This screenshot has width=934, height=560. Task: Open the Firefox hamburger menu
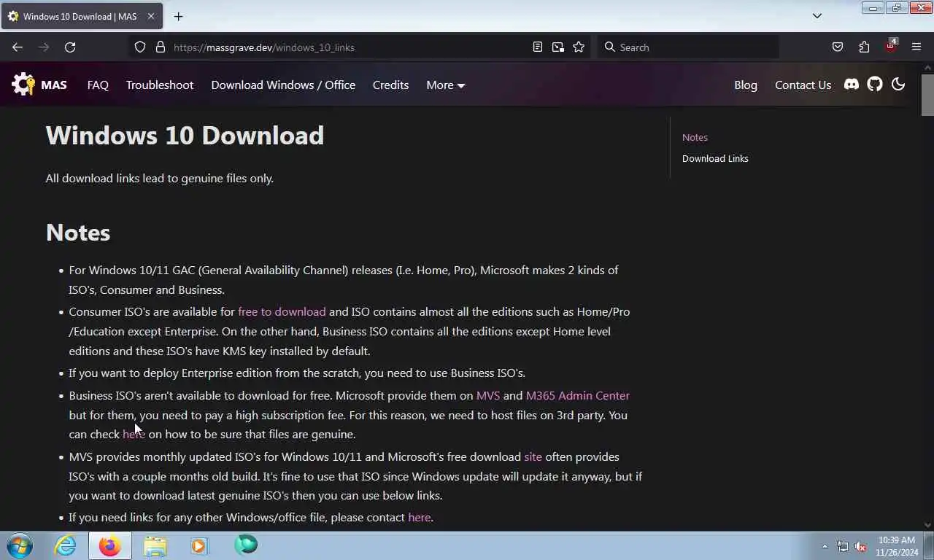coord(916,47)
